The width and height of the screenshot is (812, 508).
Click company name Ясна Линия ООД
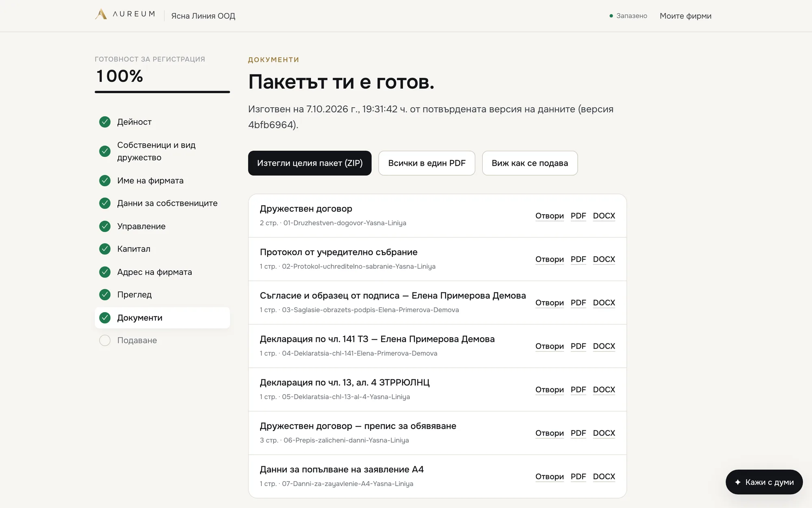click(203, 16)
